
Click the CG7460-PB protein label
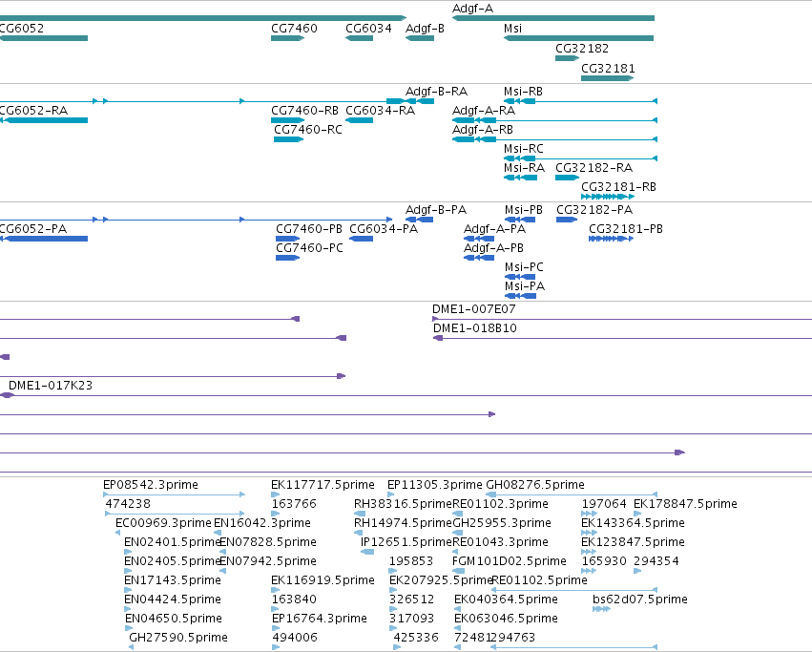click(309, 230)
